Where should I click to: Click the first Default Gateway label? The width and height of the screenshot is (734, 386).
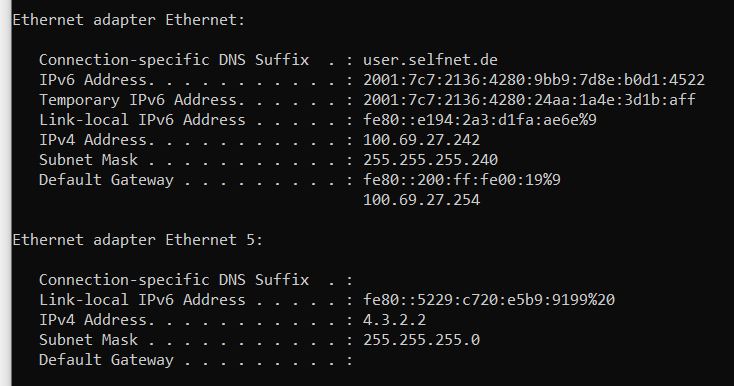point(106,180)
